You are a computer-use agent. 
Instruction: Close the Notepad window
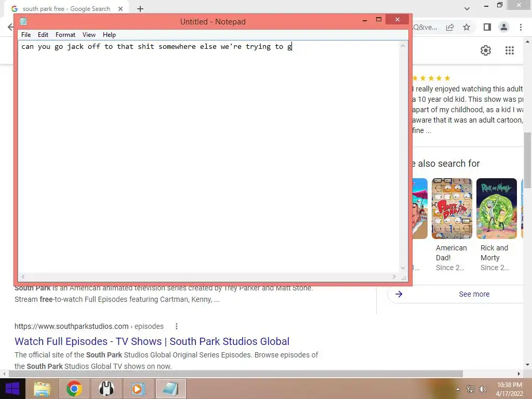pyautogui.click(x=397, y=20)
